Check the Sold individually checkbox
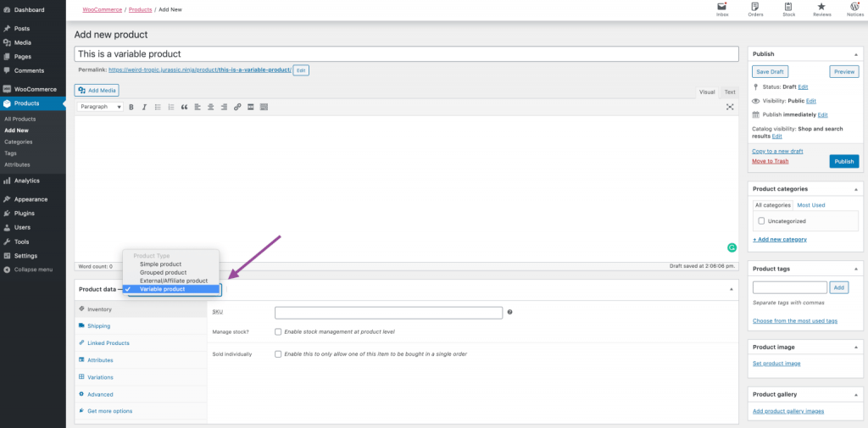This screenshot has width=868, height=428. 278,353
